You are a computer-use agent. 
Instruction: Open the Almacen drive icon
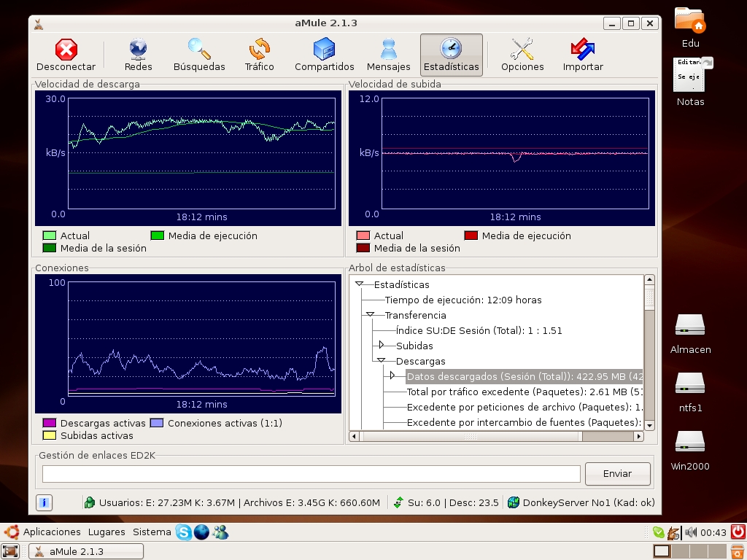(x=690, y=326)
